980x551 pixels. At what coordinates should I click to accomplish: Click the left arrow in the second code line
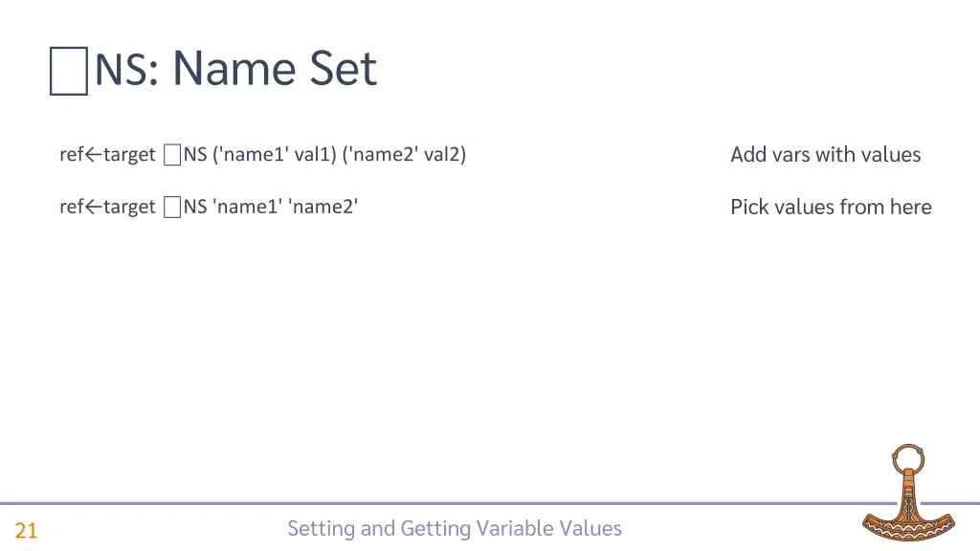93,207
